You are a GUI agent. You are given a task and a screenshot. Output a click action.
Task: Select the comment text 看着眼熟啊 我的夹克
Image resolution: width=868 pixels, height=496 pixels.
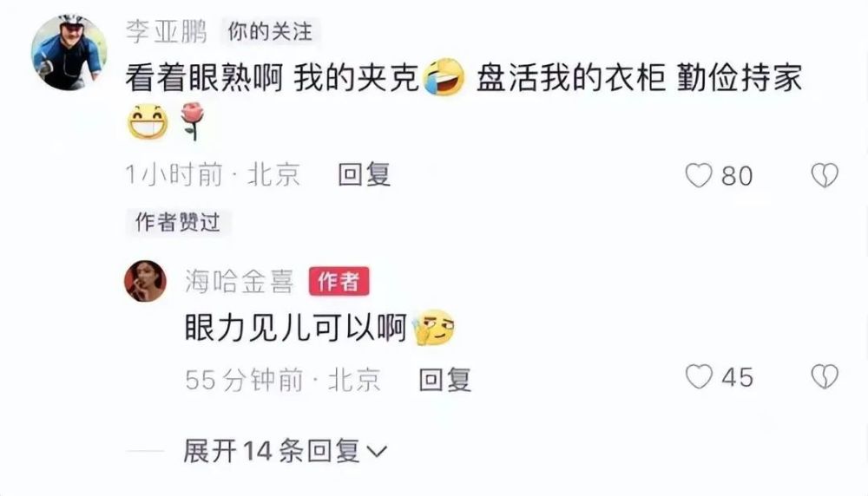pos(272,77)
